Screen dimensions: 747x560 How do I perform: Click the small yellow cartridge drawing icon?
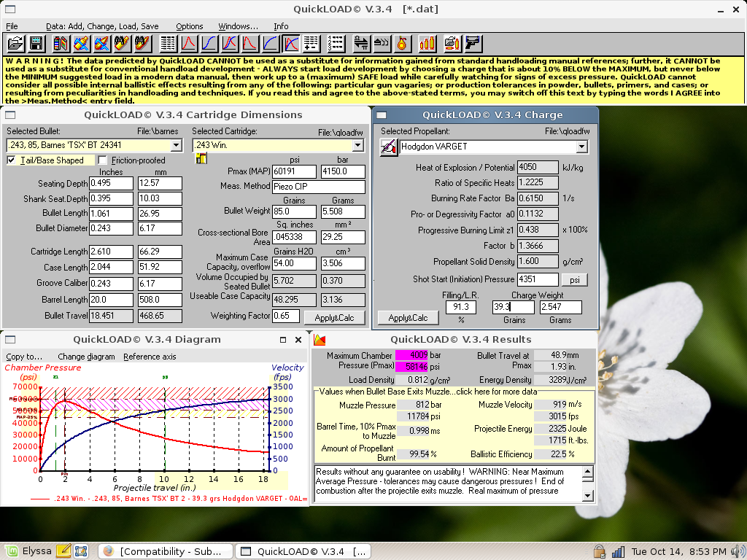point(201,158)
